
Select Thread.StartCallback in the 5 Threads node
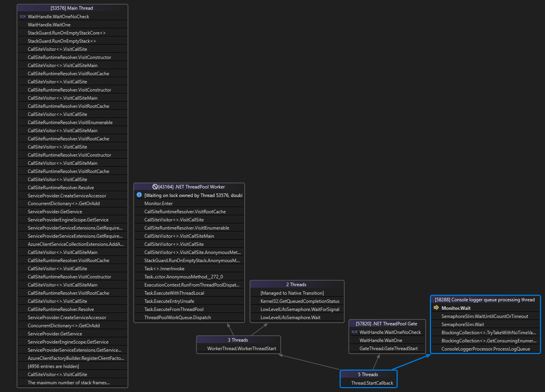[x=368, y=383]
